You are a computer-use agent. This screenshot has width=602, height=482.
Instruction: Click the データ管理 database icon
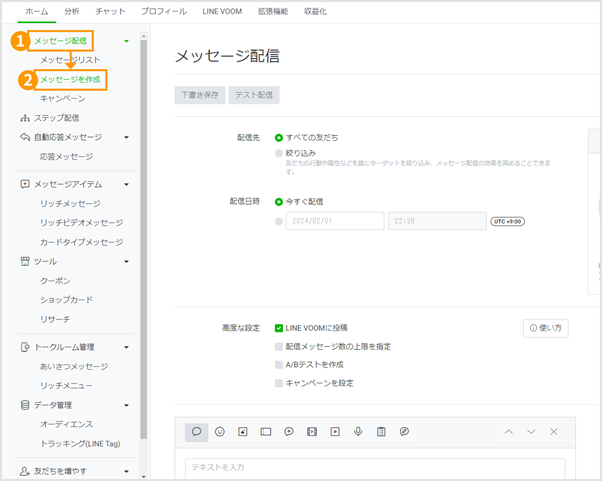pyautogui.click(x=25, y=405)
